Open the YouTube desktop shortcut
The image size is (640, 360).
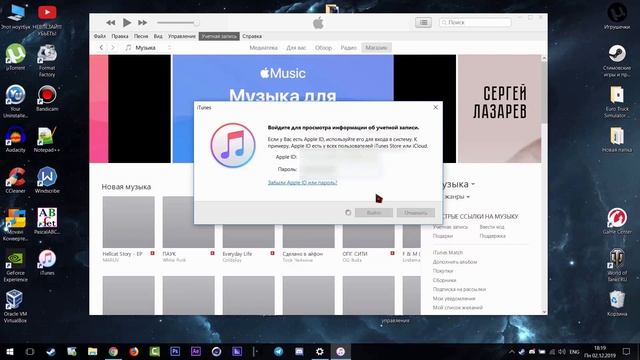47,20
